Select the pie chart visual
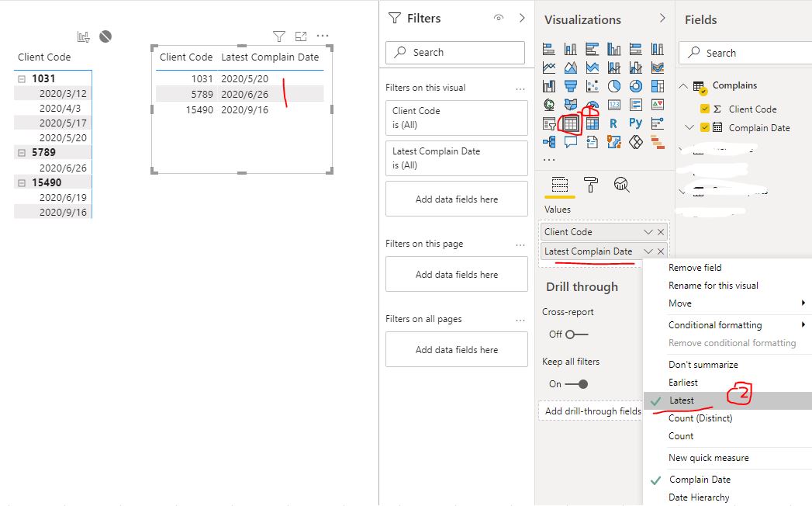 point(614,86)
